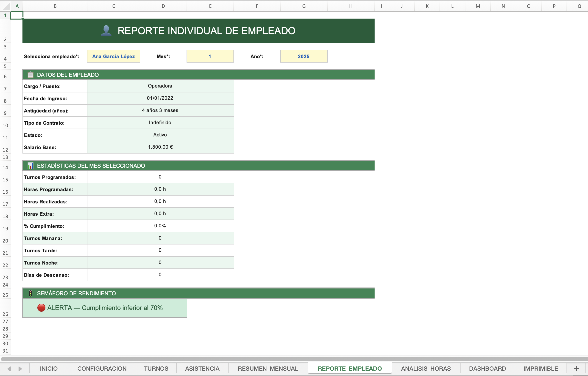Click traffic light icon beside SEMÁFORO header

coord(31,293)
